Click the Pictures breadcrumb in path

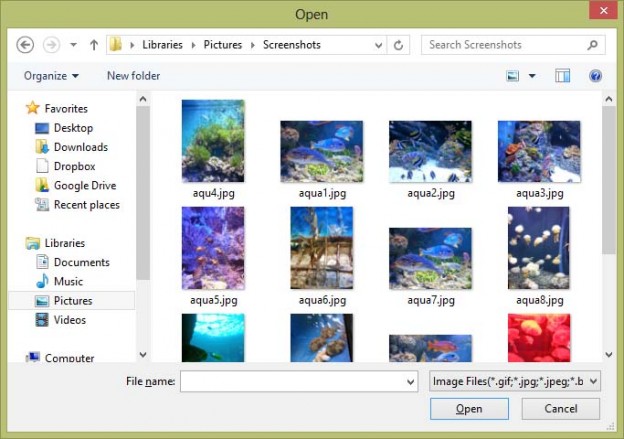pyautogui.click(x=225, y=45)
